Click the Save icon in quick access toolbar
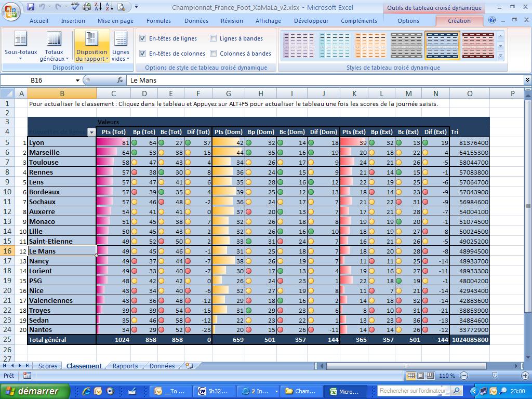This screenshot has height=399, width=532. [31, 7]
